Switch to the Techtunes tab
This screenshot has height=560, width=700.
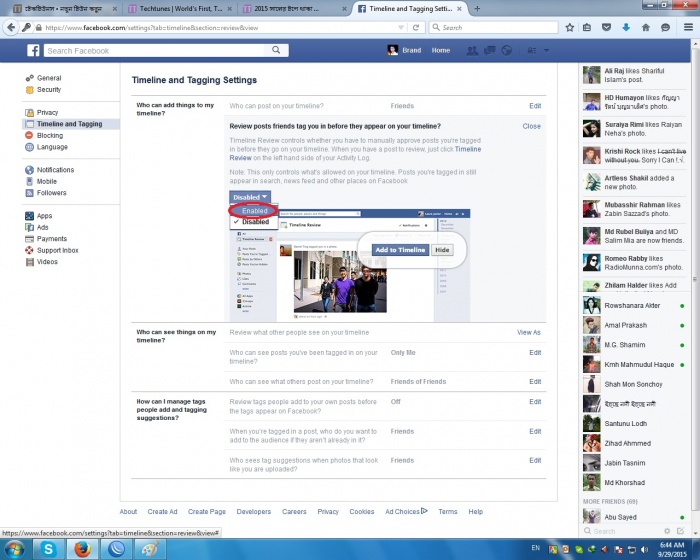point(180,8)
